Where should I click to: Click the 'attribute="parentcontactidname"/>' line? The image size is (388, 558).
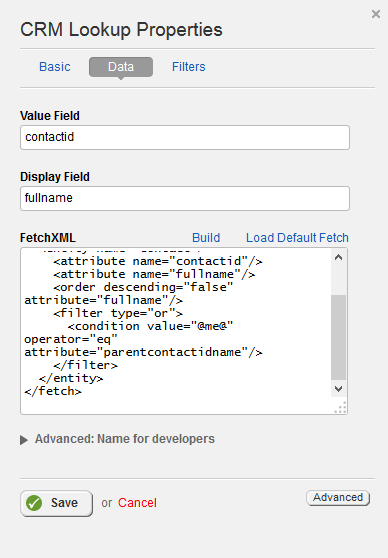(x=143, y=352)
